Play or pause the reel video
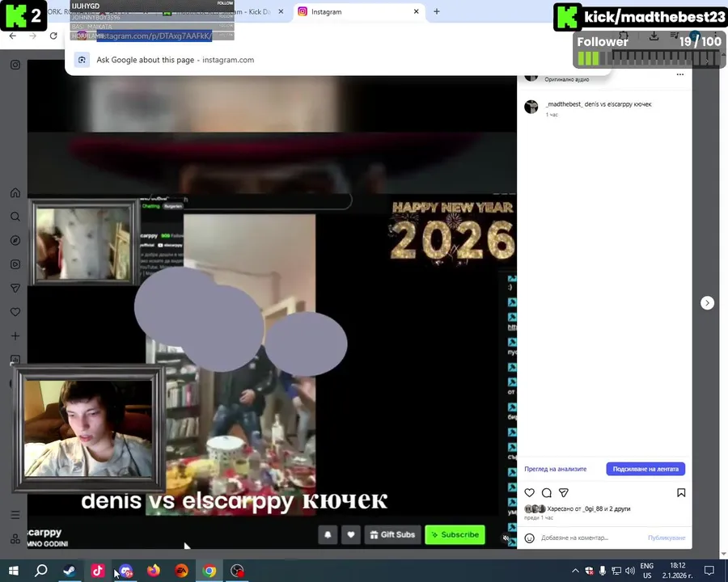This screenshot has width=728, height=582. [x=272, y=304]
